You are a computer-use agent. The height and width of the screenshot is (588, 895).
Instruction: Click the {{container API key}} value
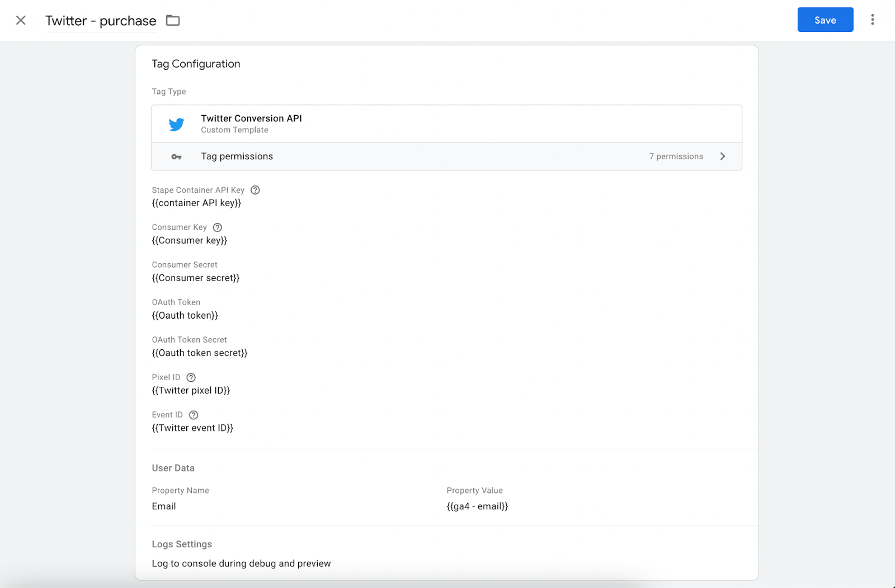196,203
